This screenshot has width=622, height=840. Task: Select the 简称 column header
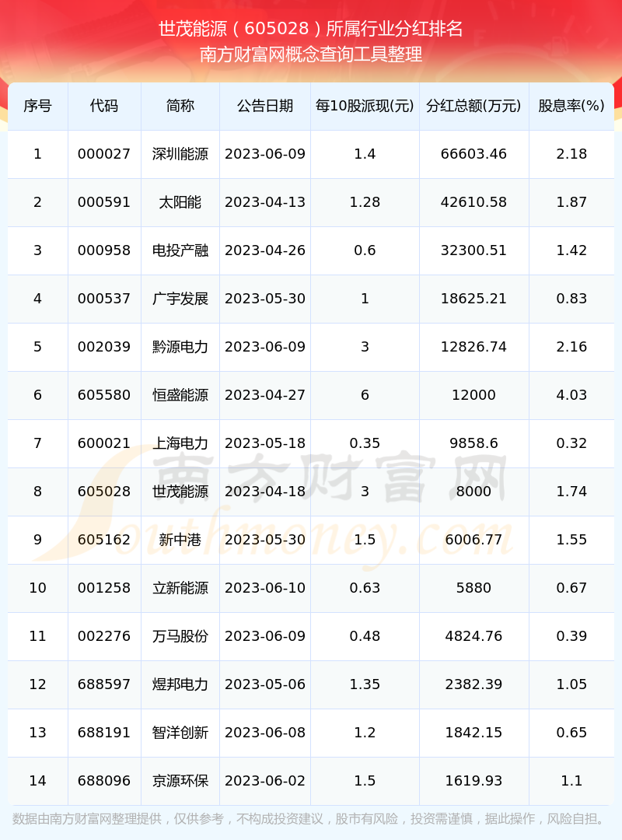[x=180, y=106]
